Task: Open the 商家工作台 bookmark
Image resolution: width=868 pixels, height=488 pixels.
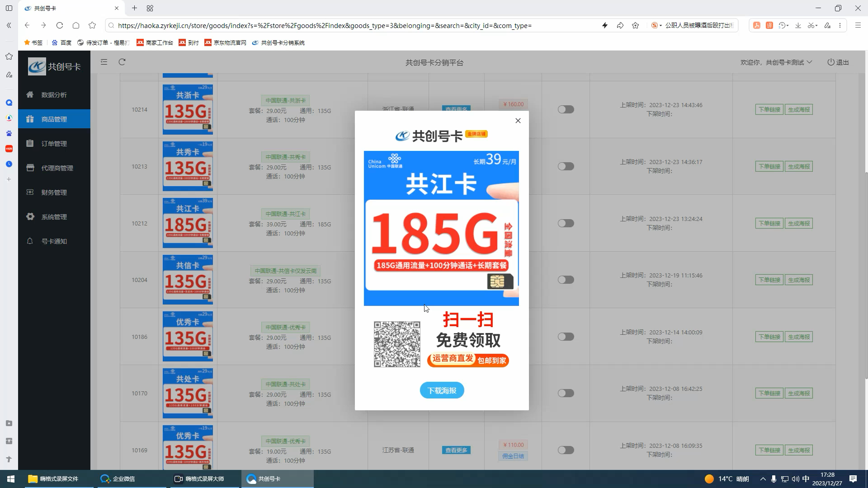Action: 155,42
